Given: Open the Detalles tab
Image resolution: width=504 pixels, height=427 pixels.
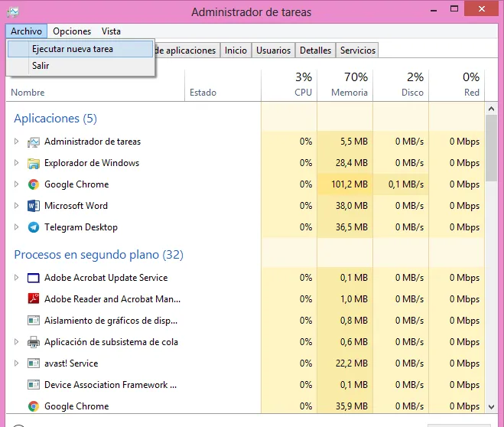Looking at the screenshot, I should click(315, 51).
